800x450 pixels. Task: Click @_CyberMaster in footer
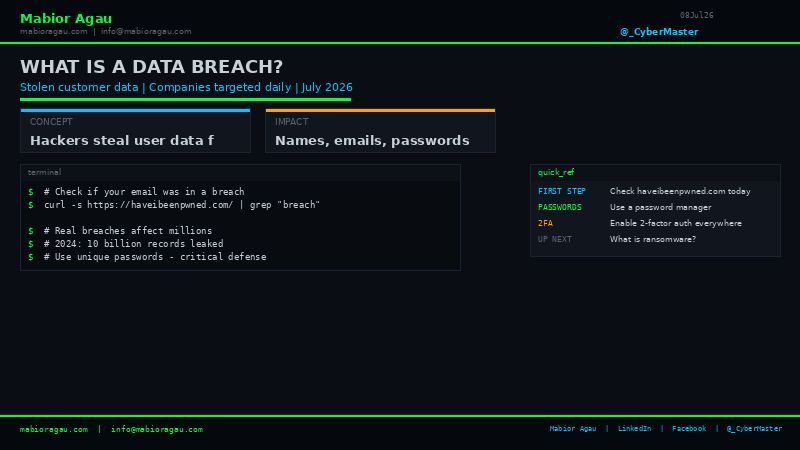tap(754, 429)
